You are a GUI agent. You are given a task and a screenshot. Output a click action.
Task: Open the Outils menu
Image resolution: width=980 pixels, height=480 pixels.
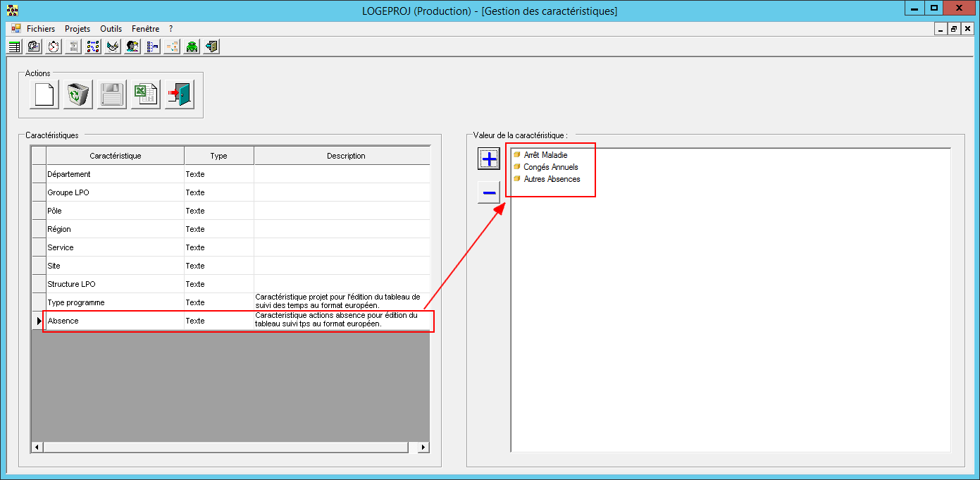pyautogui.click(x=111, y=29)
